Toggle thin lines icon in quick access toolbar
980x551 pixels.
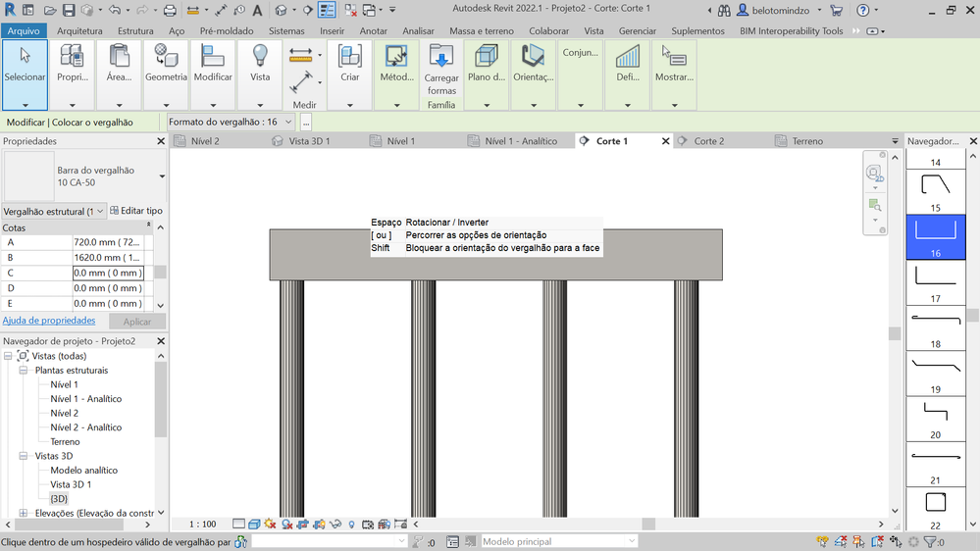[327, 10]
